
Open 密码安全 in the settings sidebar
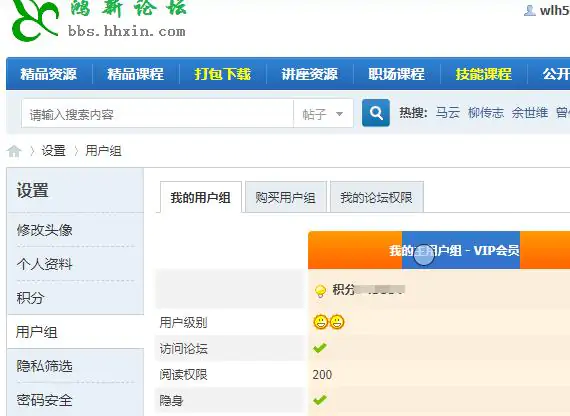44,400
